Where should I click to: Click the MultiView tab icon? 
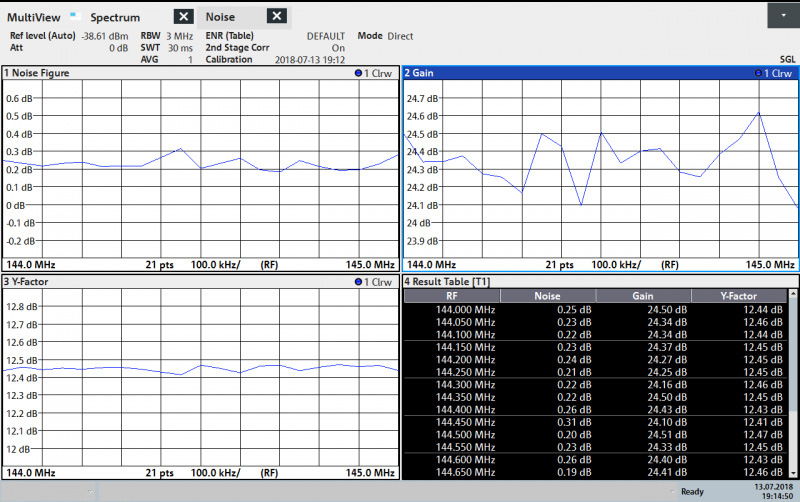click(x=74, y=13)
